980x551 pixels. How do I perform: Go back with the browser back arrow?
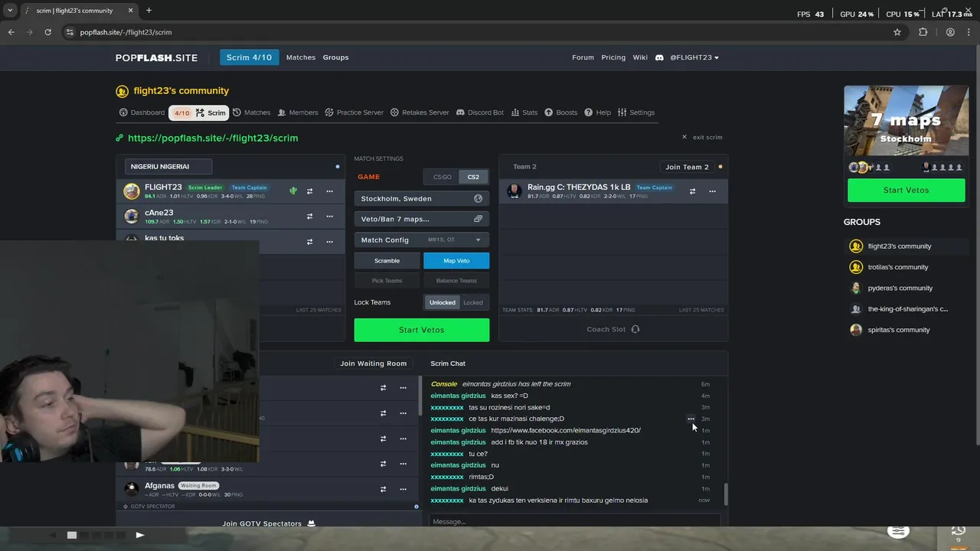(11, 32)
